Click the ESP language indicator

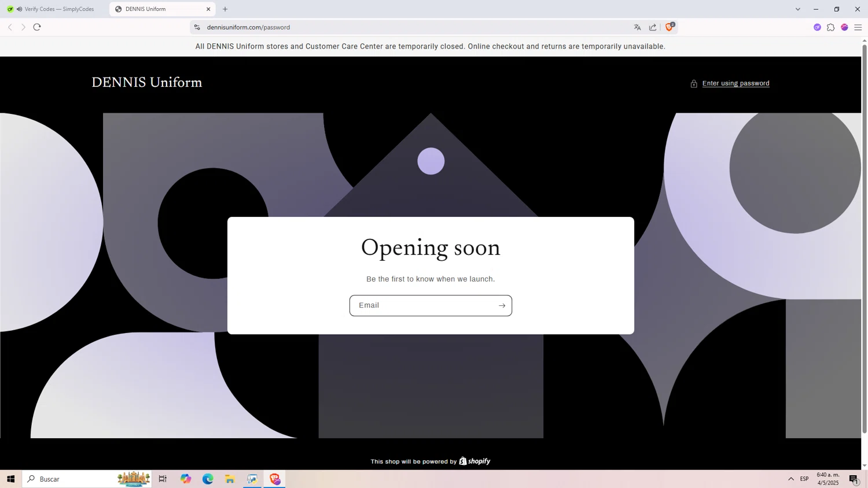click(804, 479)
